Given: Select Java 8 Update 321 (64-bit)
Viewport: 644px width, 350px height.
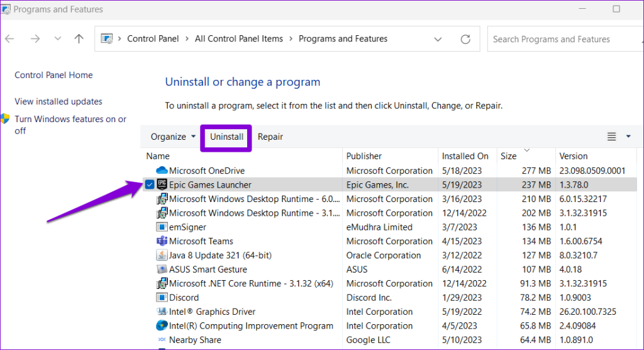Looking at the screenshot, I should pos(221,256).
